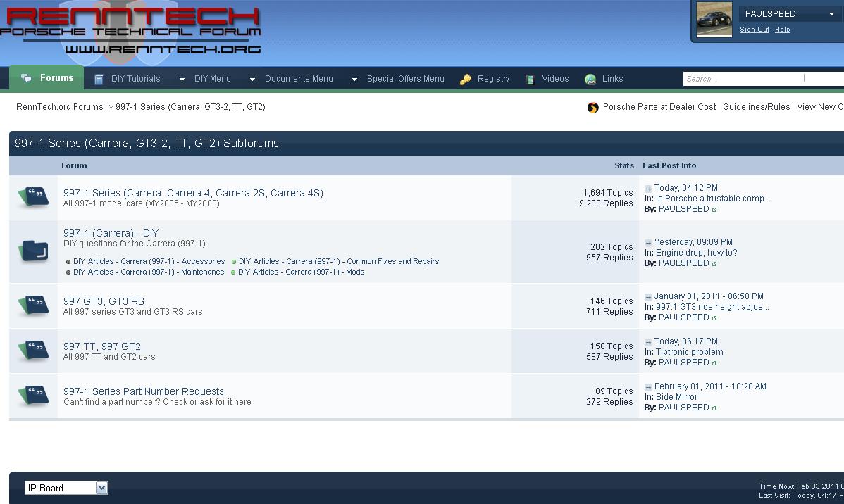Click the '1,694 Topics' stat text
This screenshot has height=504, width=844.
pyautogui.click(x=608, y=193)
